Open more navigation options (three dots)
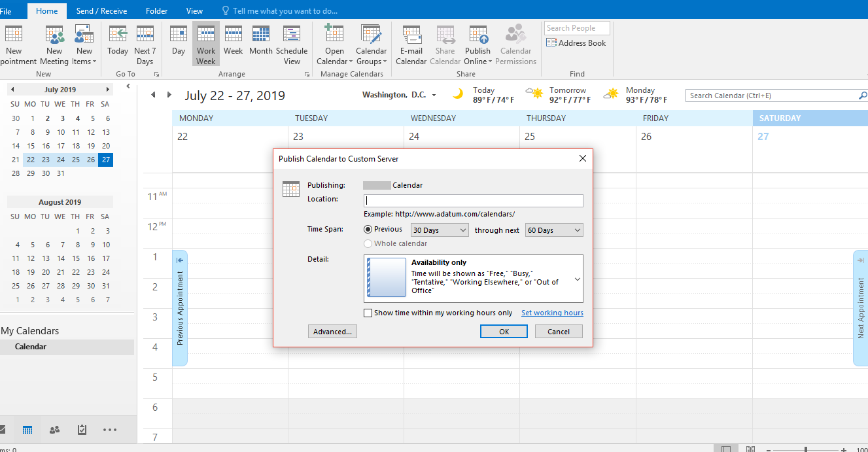The height and width of the screenshot is (452, 868). 110,430
